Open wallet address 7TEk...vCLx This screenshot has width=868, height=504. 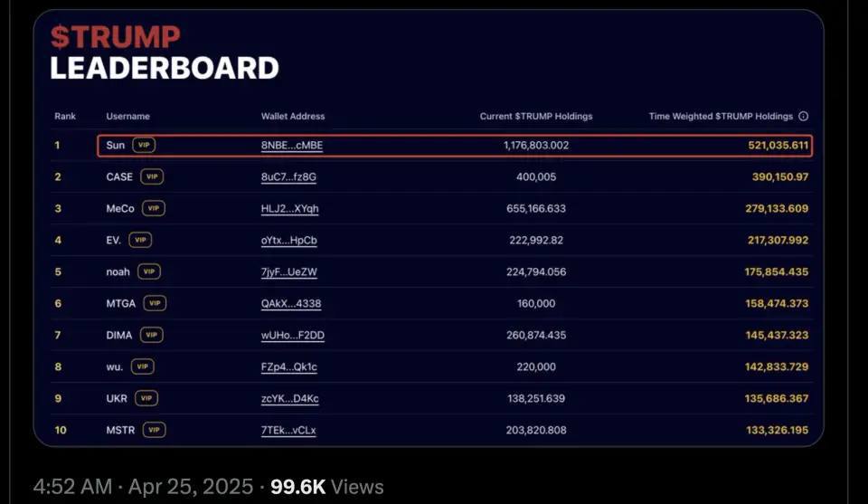[289, 430]
